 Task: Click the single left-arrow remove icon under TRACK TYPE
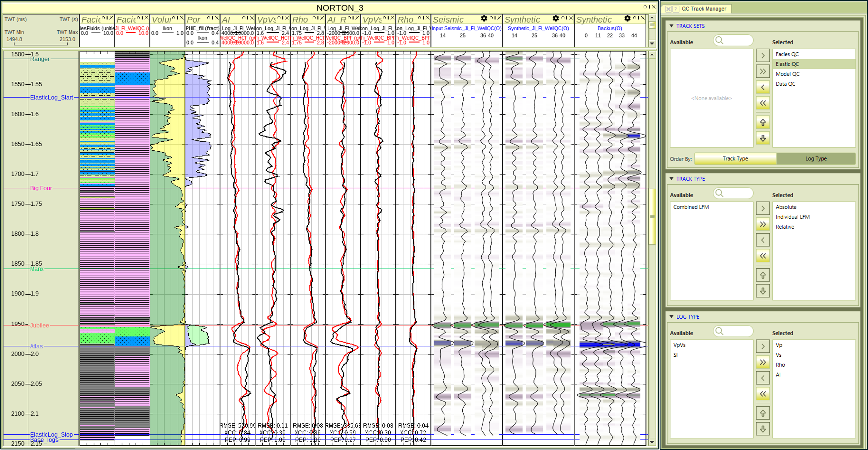763,240
